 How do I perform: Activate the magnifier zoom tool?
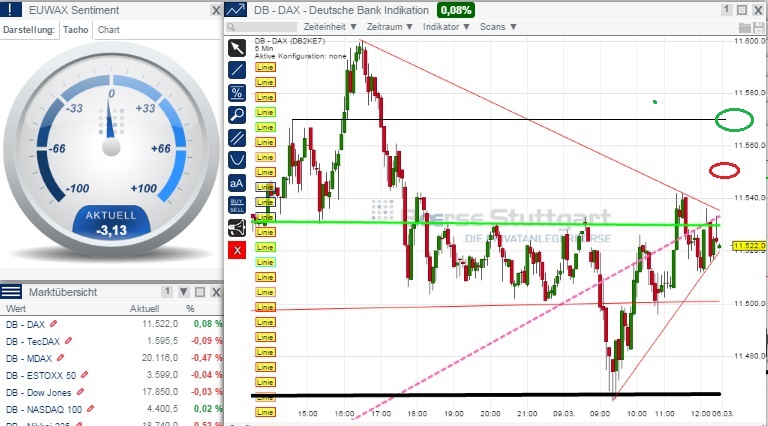click(x=237, y=115)
